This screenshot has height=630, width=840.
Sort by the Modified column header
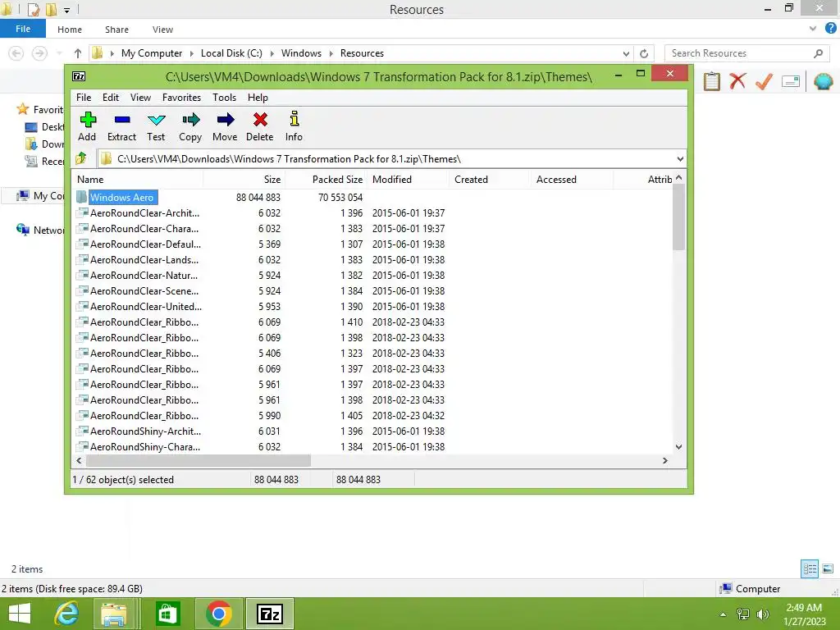[409, 180]
